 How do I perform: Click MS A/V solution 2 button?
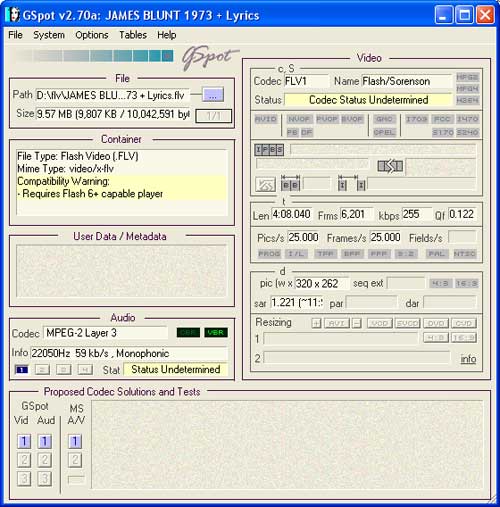click(75, 460)
